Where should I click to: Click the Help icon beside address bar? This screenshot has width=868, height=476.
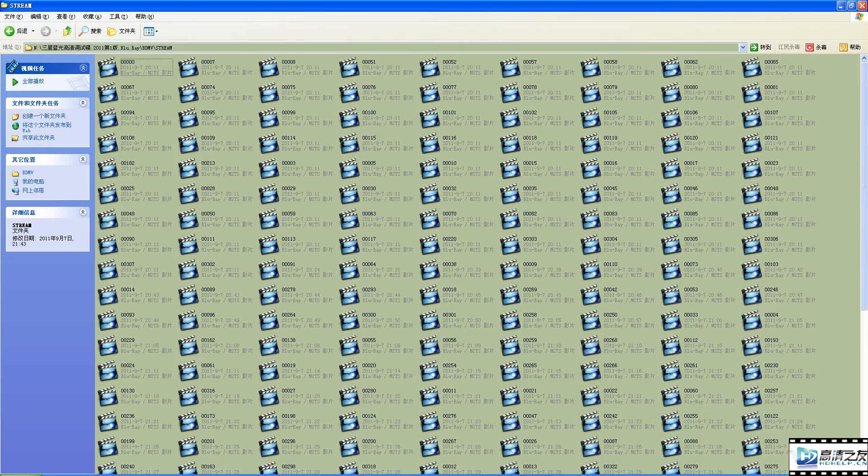[x=843, y=47]
